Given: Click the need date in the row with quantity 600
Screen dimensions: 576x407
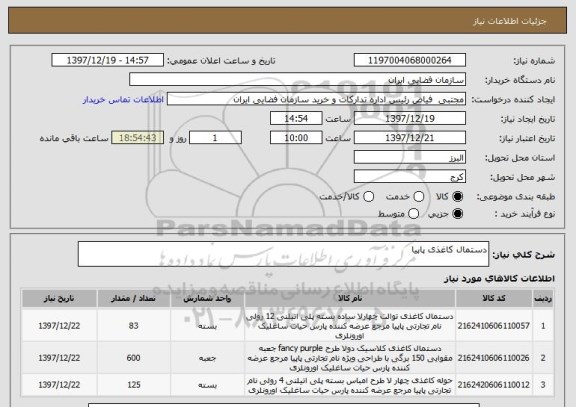Looking at the screenshot, I should (x=60, y=358).
